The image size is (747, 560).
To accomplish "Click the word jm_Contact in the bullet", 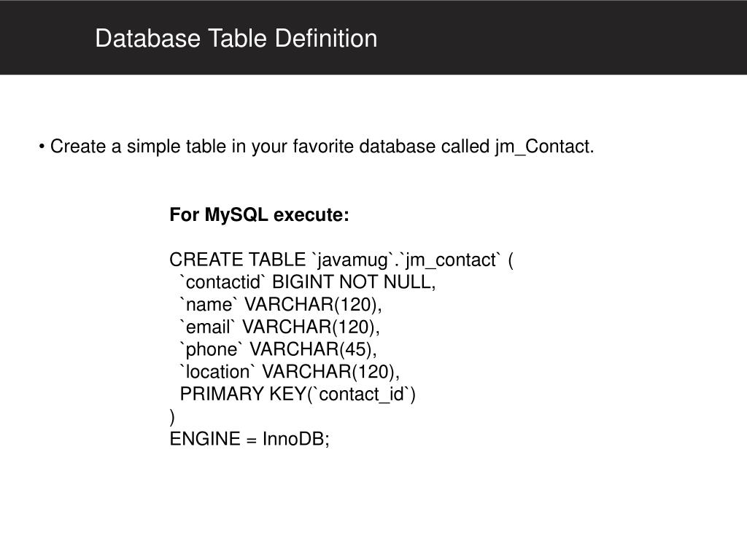I will coord(544,146).
